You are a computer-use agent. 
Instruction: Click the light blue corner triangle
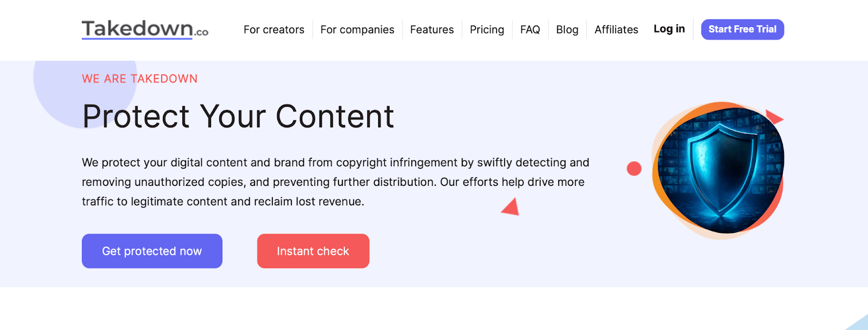coord(859,324)
